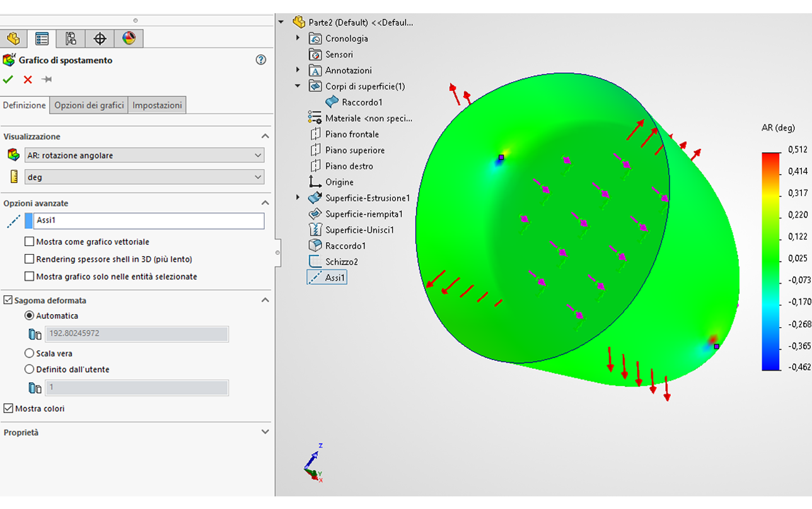Open the DisplayManager color sphere tab
The image size is (812, 509).
point(129,38)
